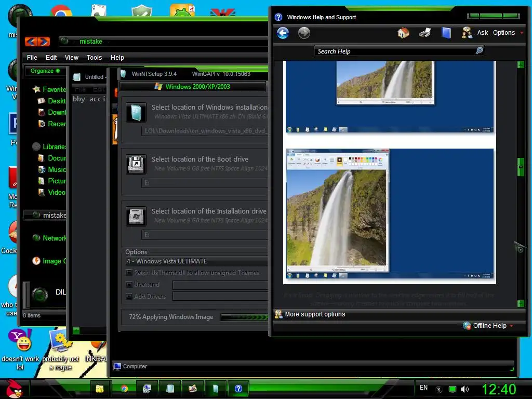This screenshot has height=399, width=532.
Task: Click the EN language indicator
Action: tap(423, 388)
